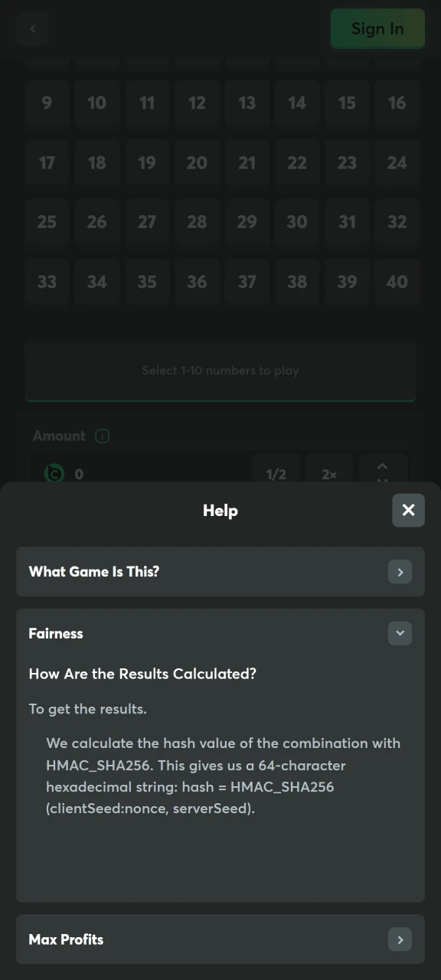
Task: Go back using the back arrow icon
Action: (32, 28)
